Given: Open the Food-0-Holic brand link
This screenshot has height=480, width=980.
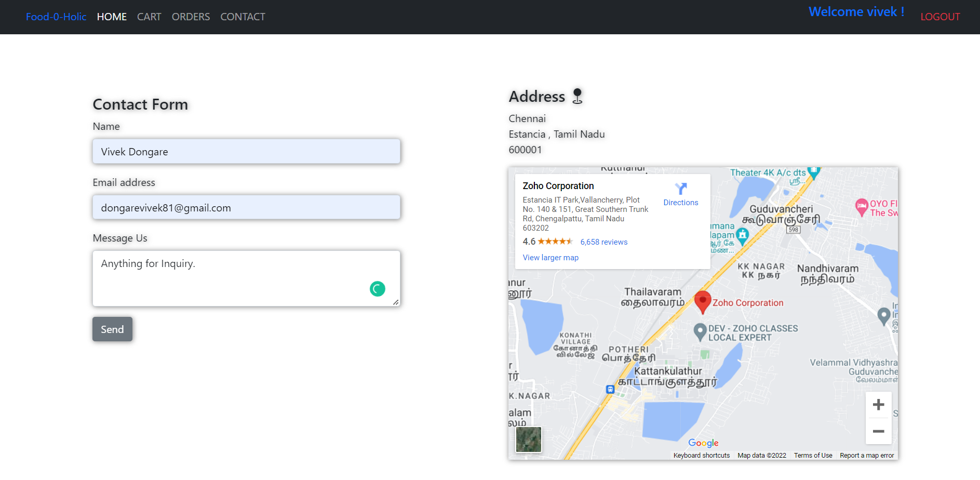Looking at the screenshot, I should coord(56,17).
